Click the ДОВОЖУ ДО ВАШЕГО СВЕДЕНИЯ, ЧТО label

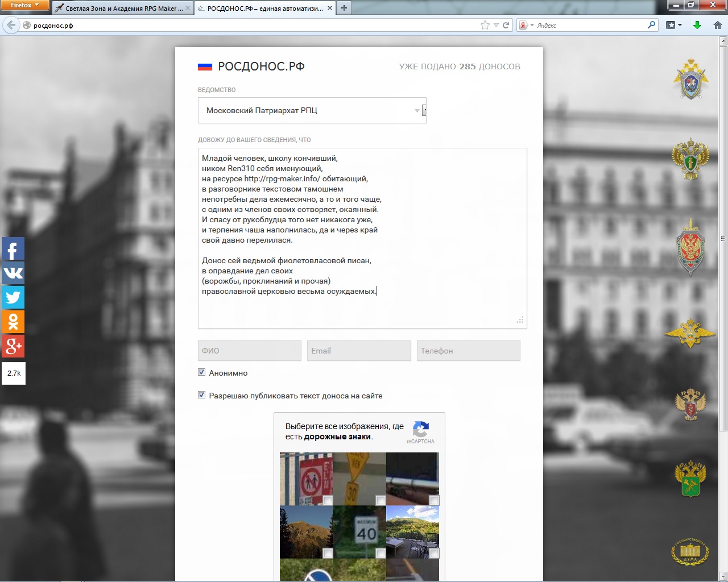click(x=254, y=140)
